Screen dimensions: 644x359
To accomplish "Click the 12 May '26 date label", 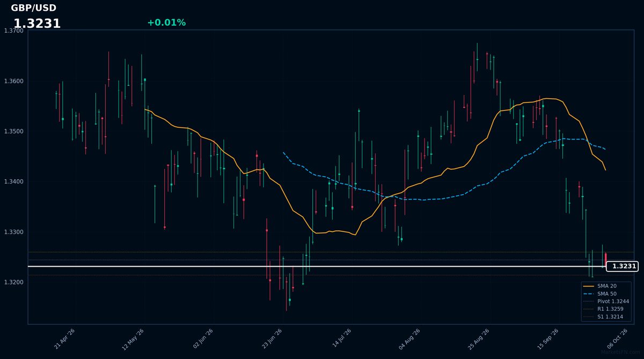I will pos(133,339).
